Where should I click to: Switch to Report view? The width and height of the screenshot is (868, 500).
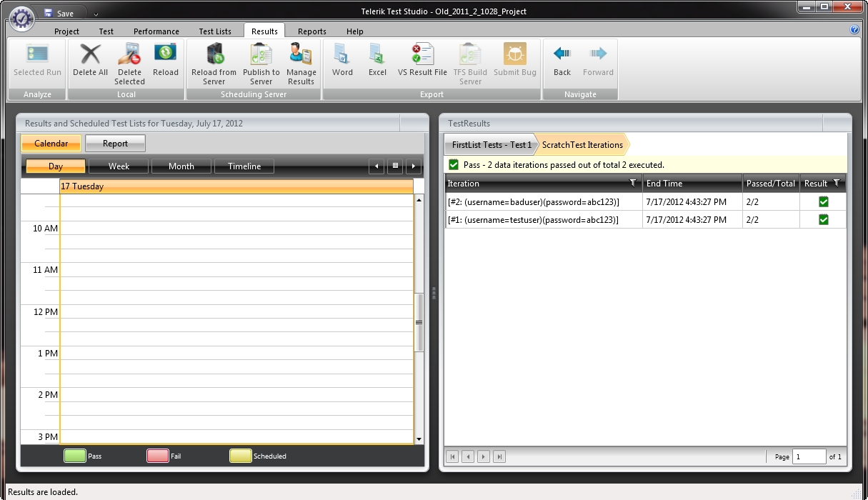click(116, 144)
